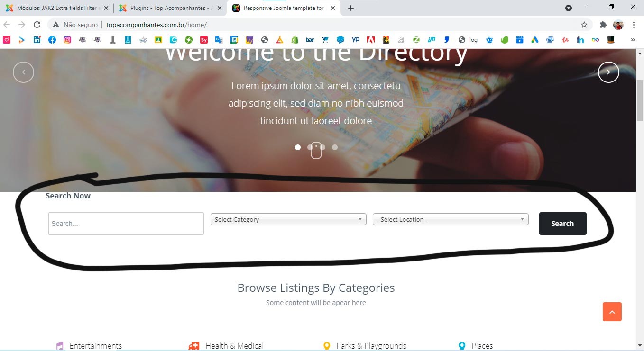This screenshot has width=644, height=351.
Task: Open the Adobe bookmark icon
Action: [x=371, y=40]
